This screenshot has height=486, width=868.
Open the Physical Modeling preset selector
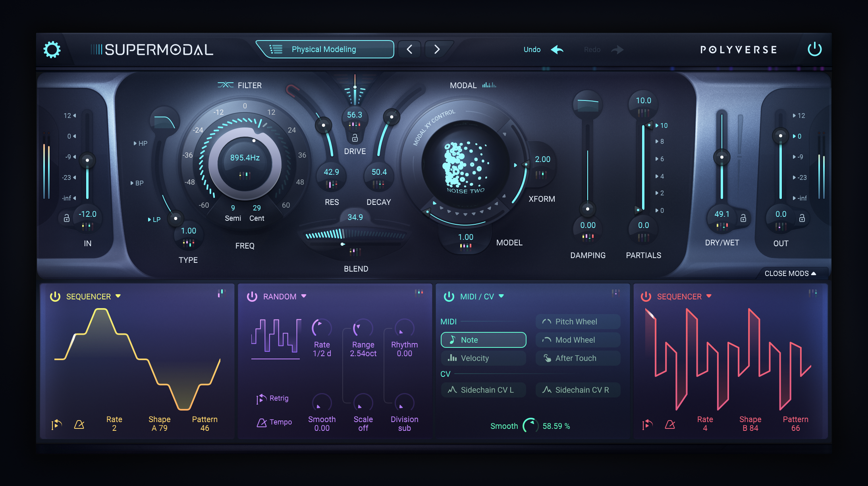pos(325,49)
